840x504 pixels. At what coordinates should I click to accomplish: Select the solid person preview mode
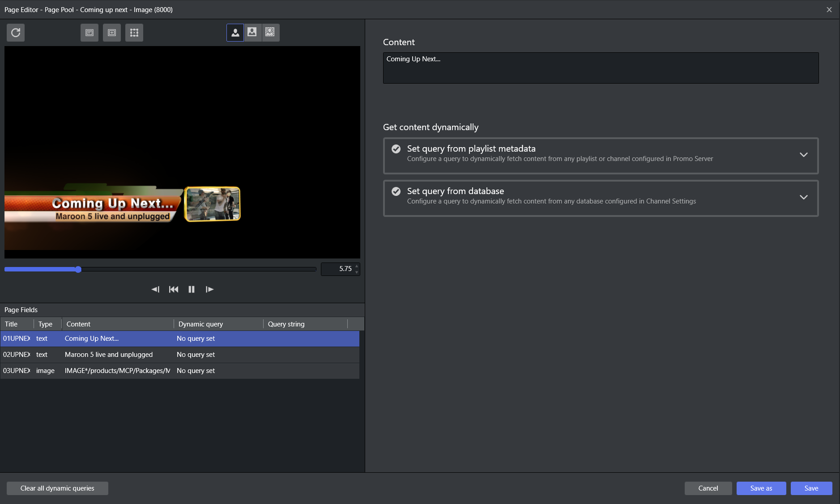point(235,33)
